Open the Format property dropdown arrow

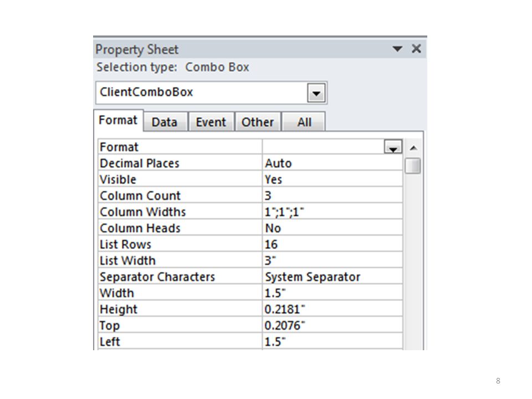point(393,147)
